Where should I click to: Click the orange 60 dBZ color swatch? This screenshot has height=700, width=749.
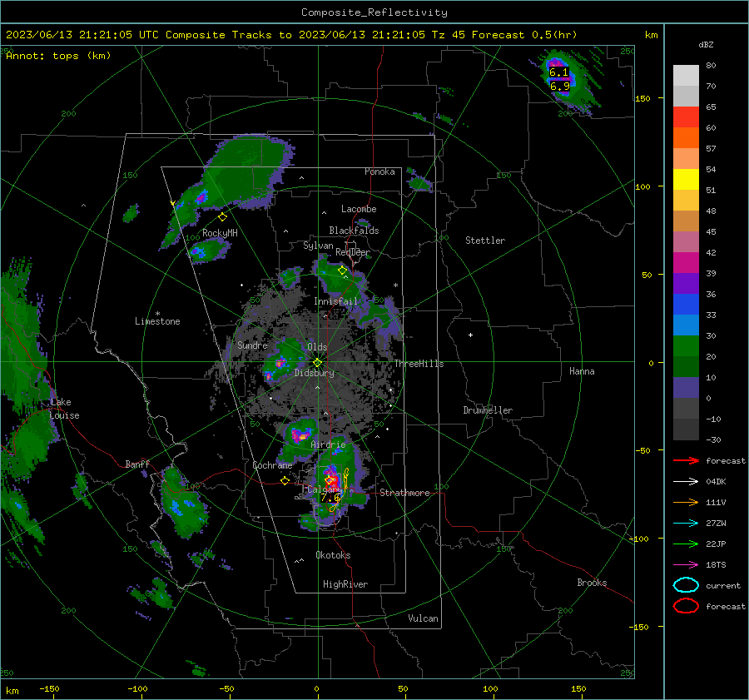686,137
